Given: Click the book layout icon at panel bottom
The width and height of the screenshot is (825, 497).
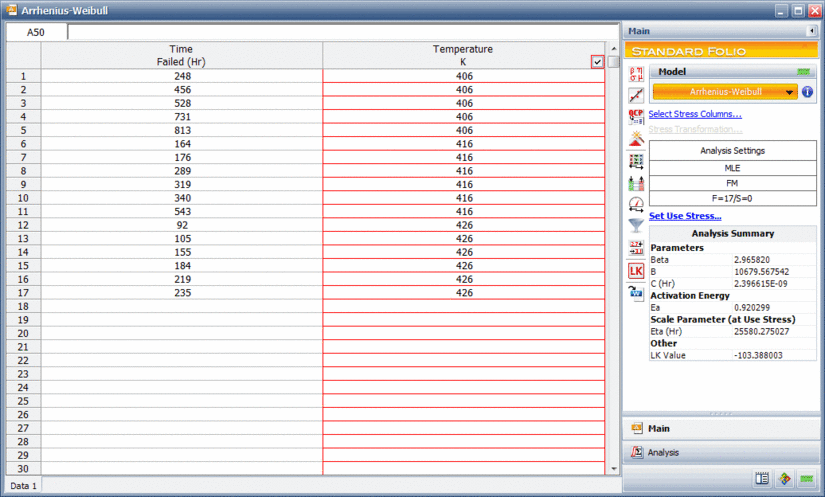Looking at the screenshot, I should click(x=763, y=479).
